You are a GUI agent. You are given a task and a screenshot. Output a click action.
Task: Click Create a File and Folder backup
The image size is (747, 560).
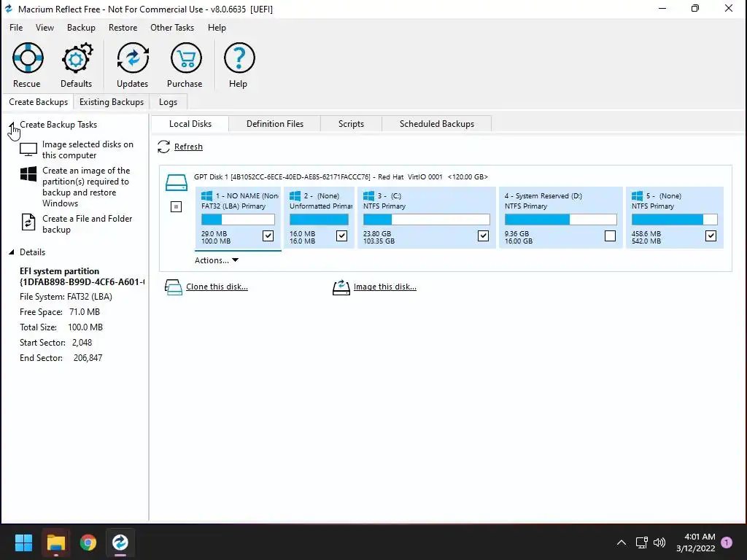click(x=88, y=224)
